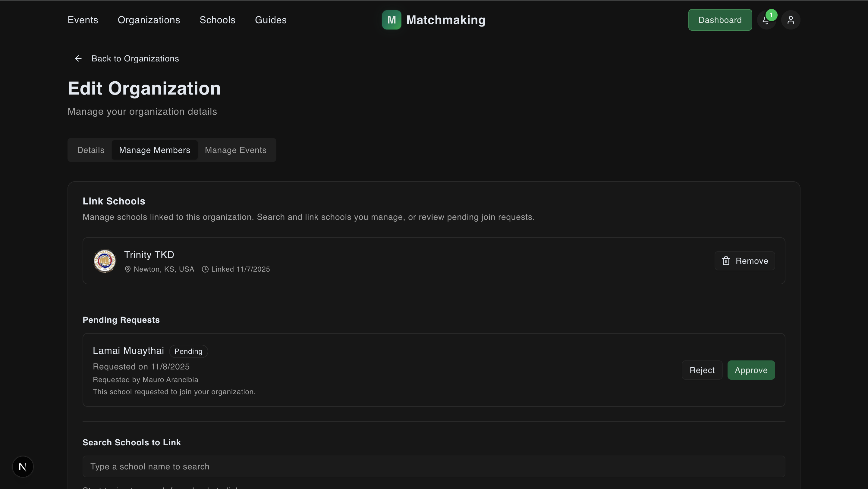Click the 'Newton, KS, USA' location text

pos(164,269)
